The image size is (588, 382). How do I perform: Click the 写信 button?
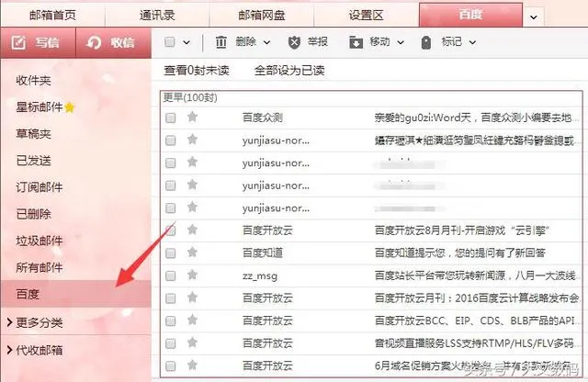(x=38, y=42)
